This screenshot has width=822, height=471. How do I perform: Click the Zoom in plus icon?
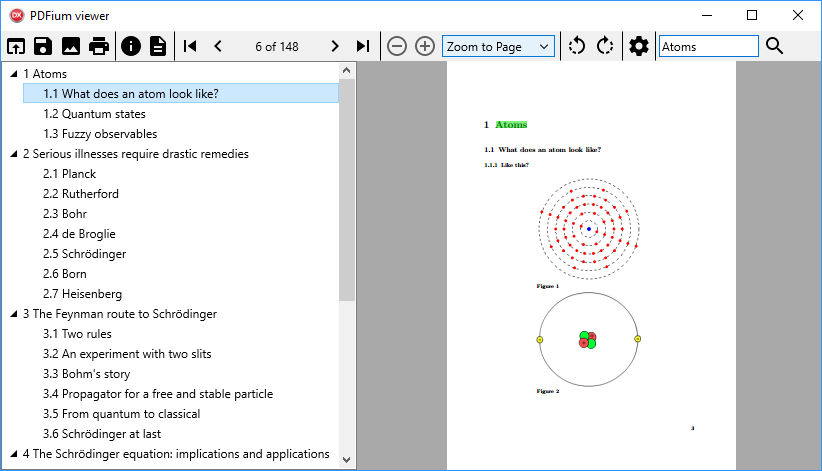click(x=425, y=47)
